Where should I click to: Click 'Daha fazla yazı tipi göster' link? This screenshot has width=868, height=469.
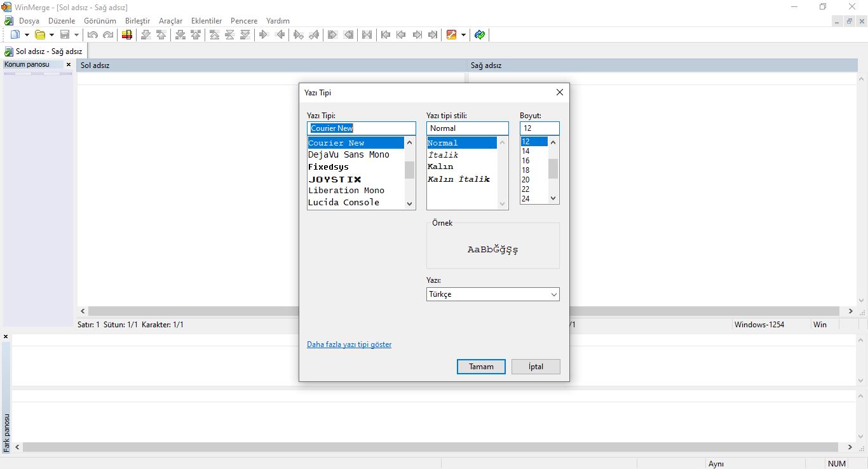click(x=349, y=344)
